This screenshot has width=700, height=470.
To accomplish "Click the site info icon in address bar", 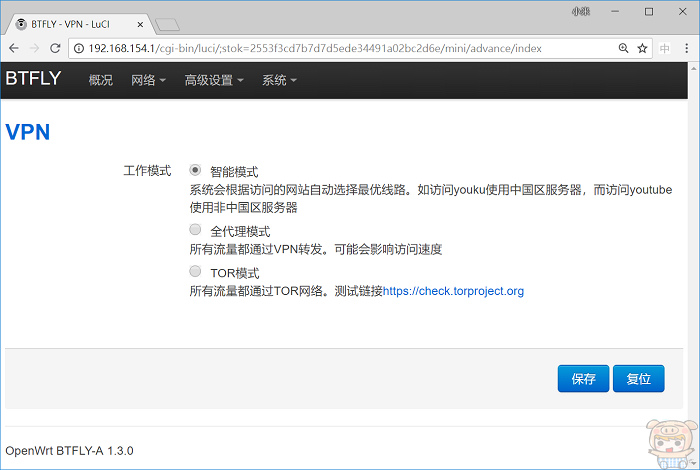I will pyautogui.click(x=80, y=48).
